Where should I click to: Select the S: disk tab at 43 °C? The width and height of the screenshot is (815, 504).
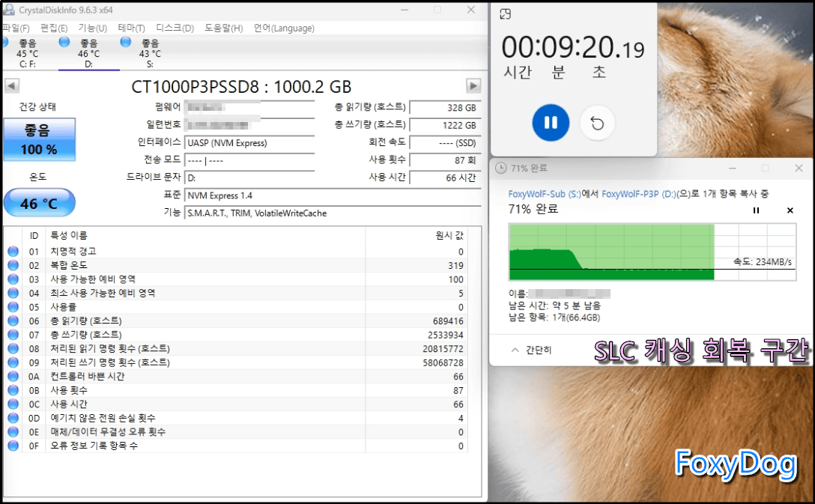pos(150,53)
